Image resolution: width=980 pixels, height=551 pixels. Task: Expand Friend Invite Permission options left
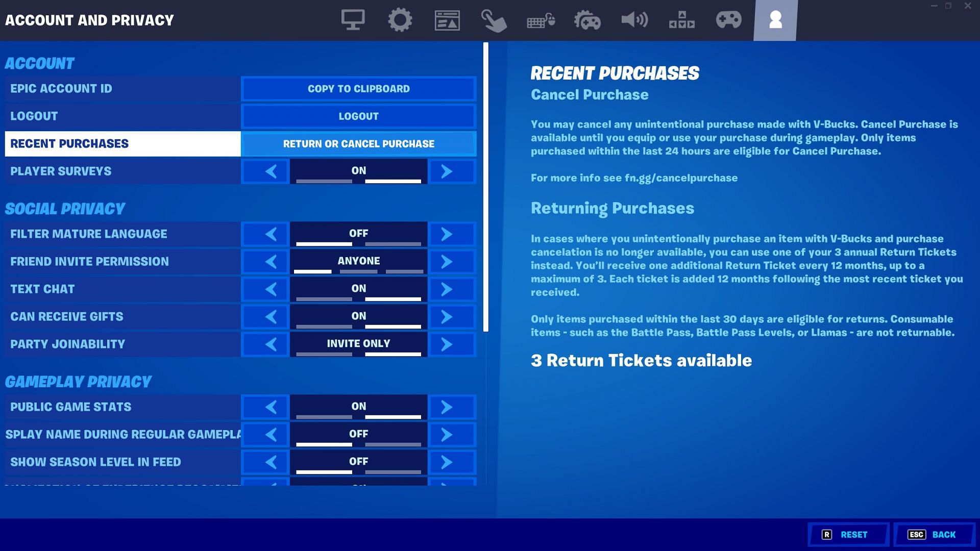pos(272,261)
